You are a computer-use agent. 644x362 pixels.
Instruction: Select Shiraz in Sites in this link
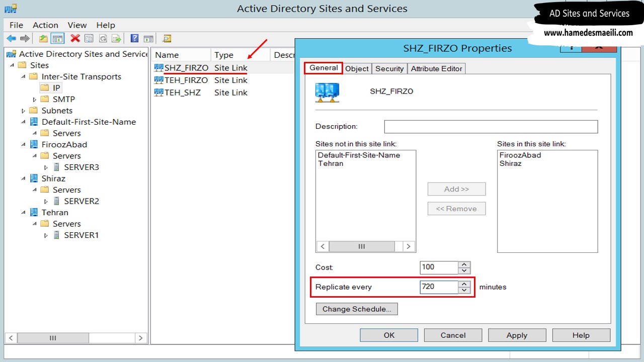click(x=510, y=163)
